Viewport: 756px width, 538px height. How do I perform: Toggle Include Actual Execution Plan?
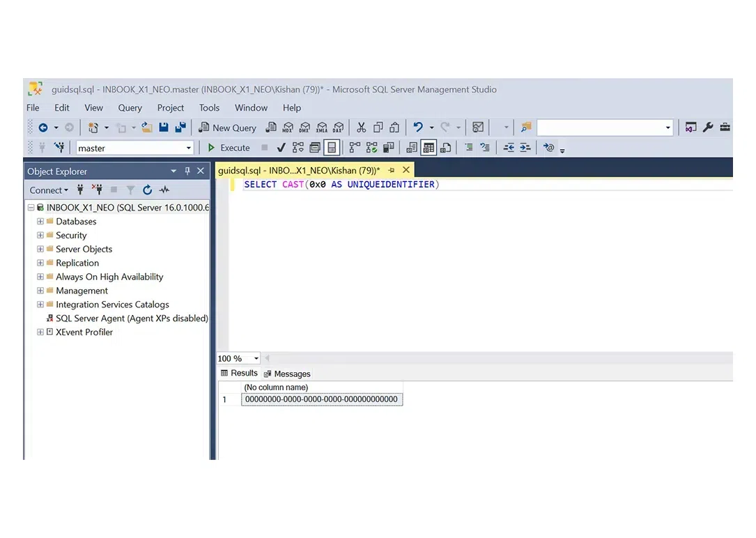click(x=355, y=148)
